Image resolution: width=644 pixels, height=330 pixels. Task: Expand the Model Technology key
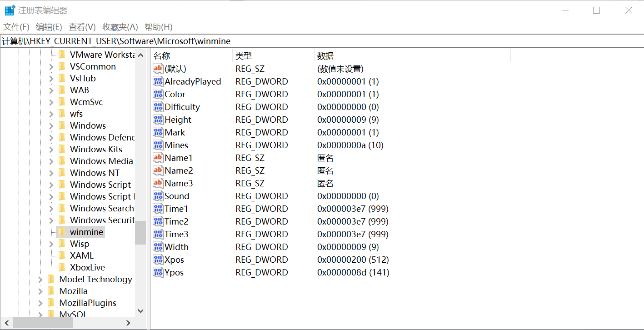tap(40, 280)
